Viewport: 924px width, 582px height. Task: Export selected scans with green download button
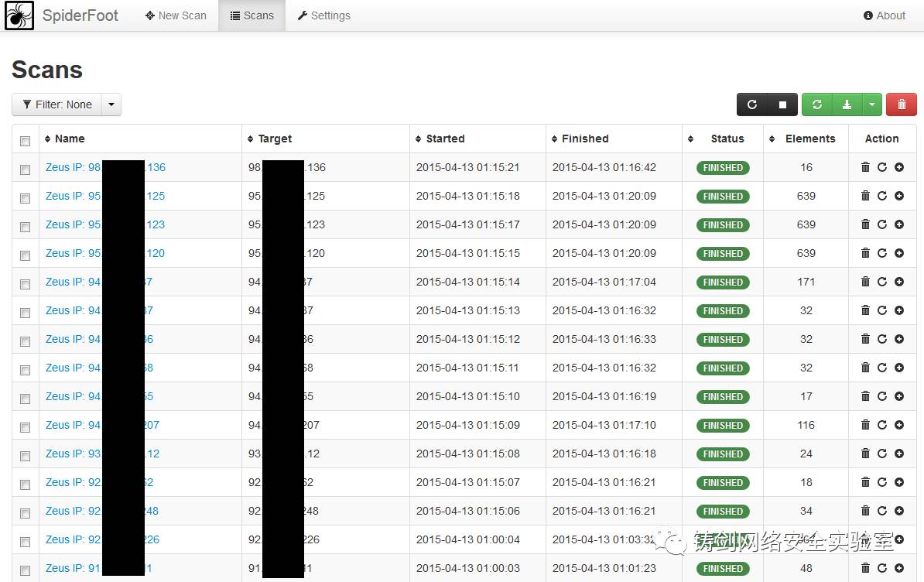tap(847, 104)
